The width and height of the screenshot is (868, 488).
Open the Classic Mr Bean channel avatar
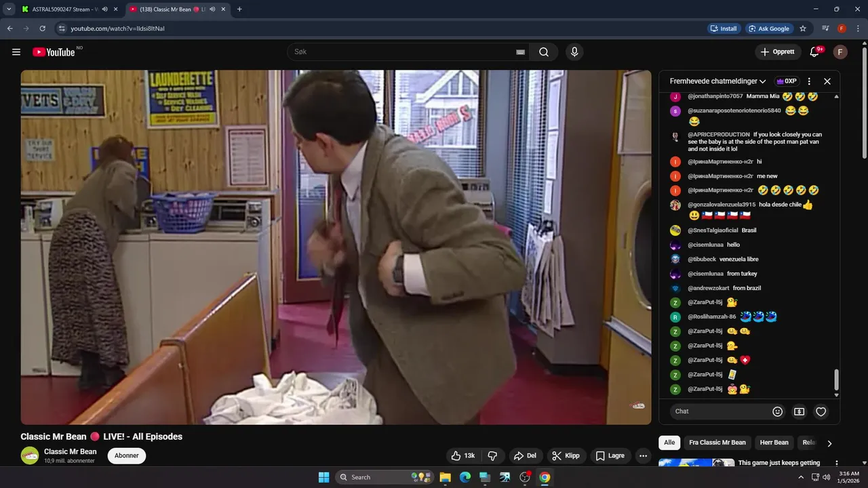[x=30, y=455]
